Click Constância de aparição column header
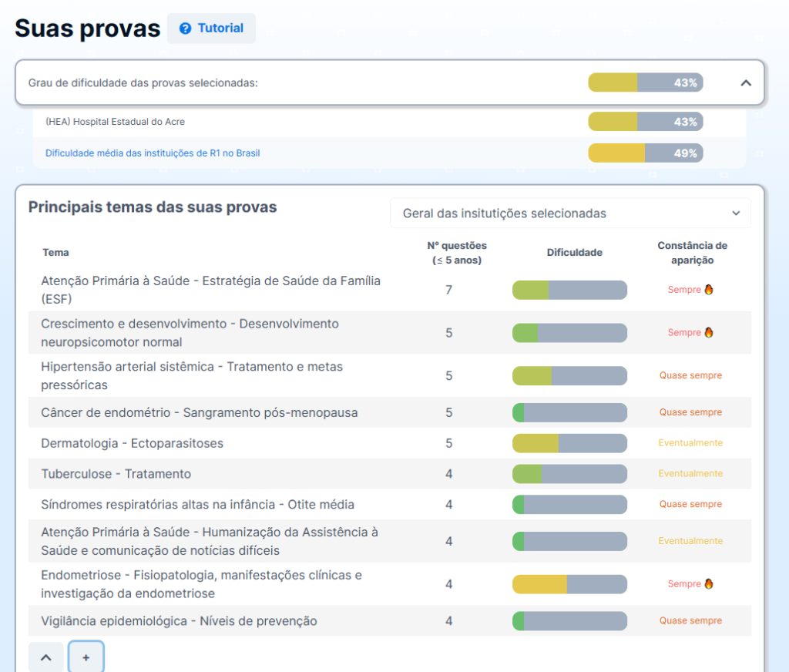The image size is (789, 672). click(692, 253)
